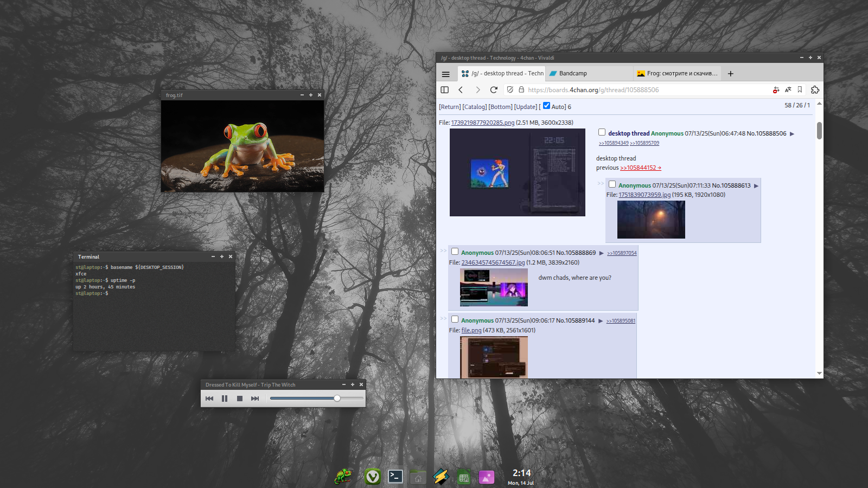Click the [Update] thread link
868x488 pixels.
[526, 107]
